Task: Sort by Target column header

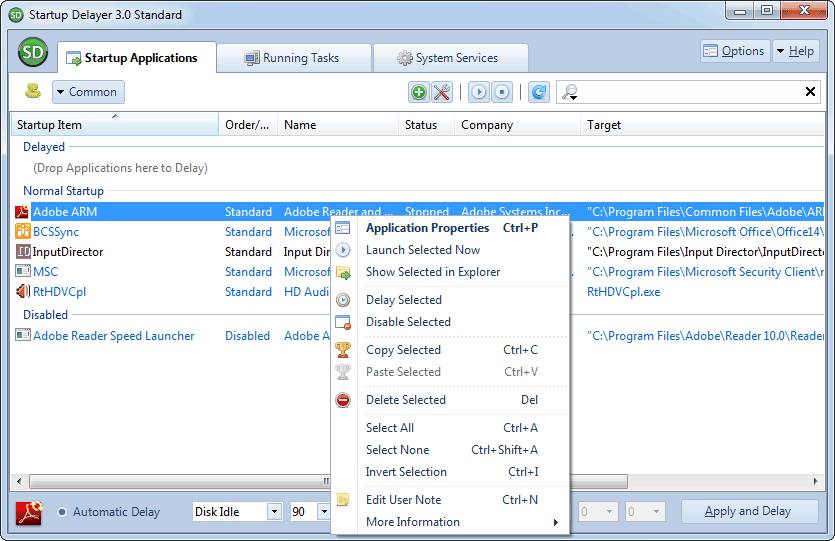Action: [x=702, y=125]
